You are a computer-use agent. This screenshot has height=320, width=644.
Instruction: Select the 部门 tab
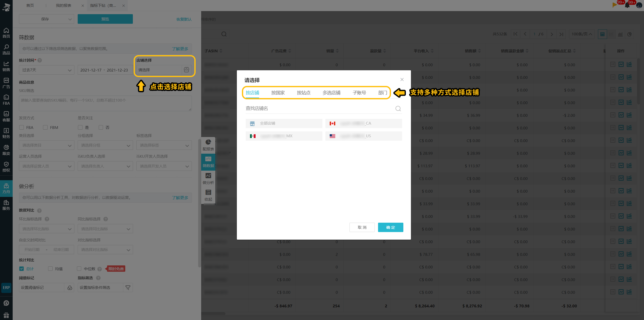[x=383, y=93]
